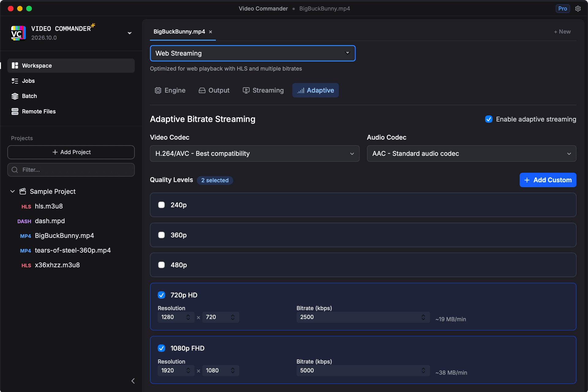Click the Engine chip icon
588x392 pixels.
coord(158,90)
